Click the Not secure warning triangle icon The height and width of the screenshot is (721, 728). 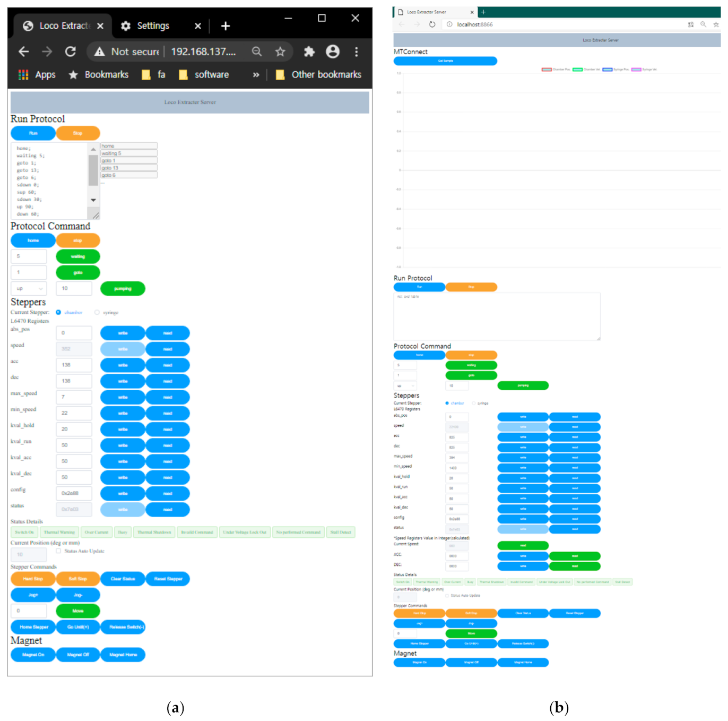click(x=99, y=51)
